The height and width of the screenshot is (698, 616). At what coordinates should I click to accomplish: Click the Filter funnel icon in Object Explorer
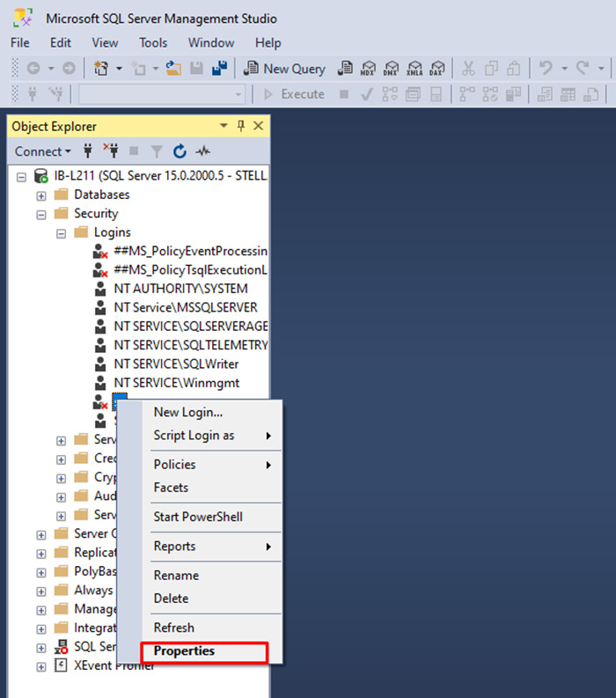157,151
